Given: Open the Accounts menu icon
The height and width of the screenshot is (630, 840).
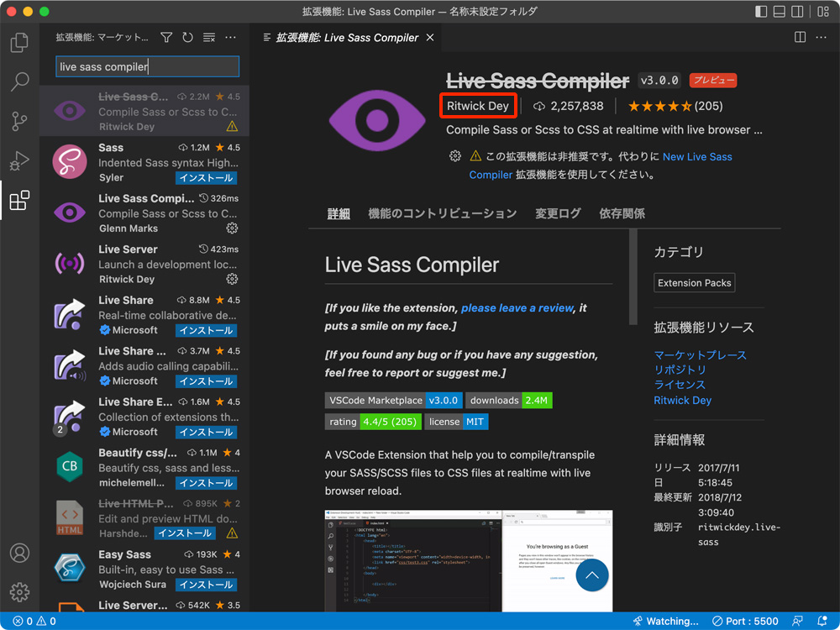Looking at the screenshot, I should coord(19,553).
